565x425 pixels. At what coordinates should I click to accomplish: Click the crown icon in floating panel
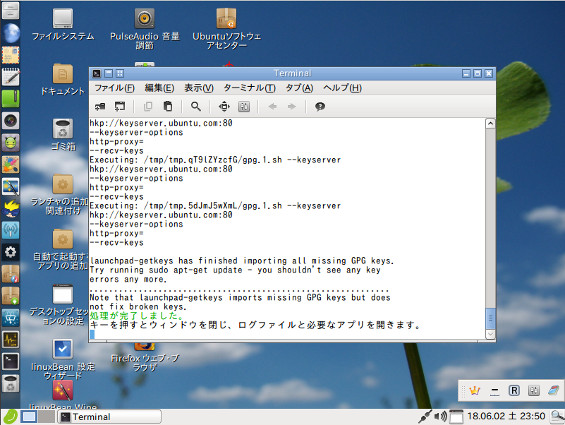475,390
